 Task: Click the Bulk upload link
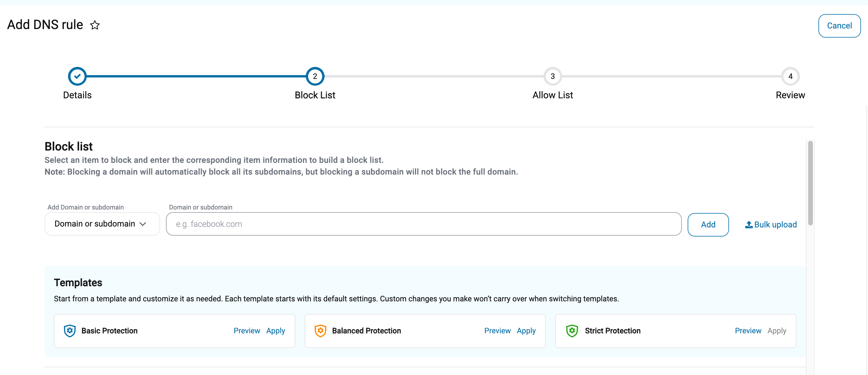click(x=771, y=224)
